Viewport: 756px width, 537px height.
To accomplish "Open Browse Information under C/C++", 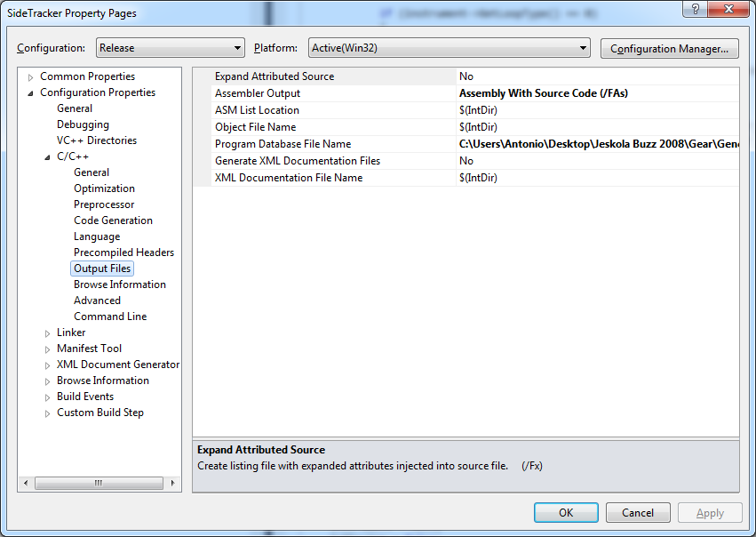I will pyautogui.click(x=120, y=285).
